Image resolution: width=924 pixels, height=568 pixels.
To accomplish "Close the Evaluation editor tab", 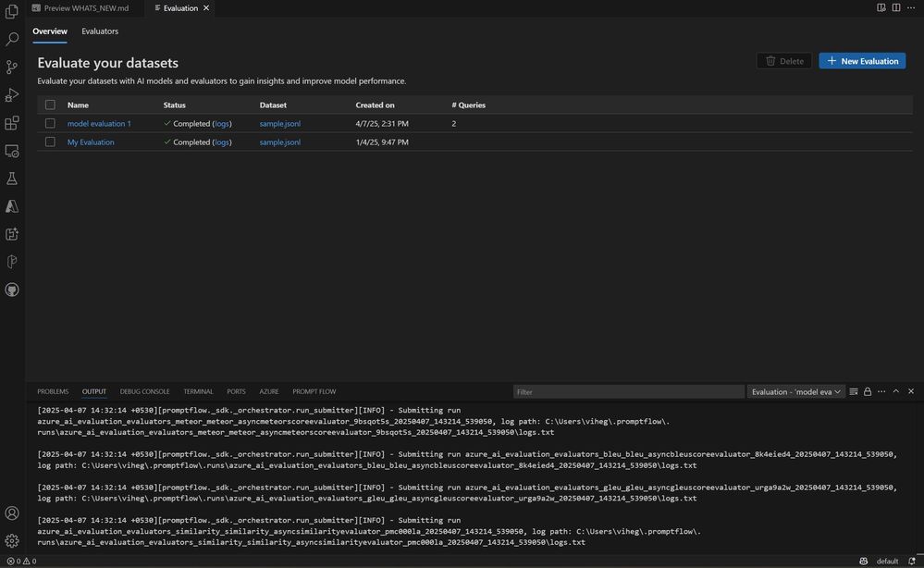I will 205,8.
